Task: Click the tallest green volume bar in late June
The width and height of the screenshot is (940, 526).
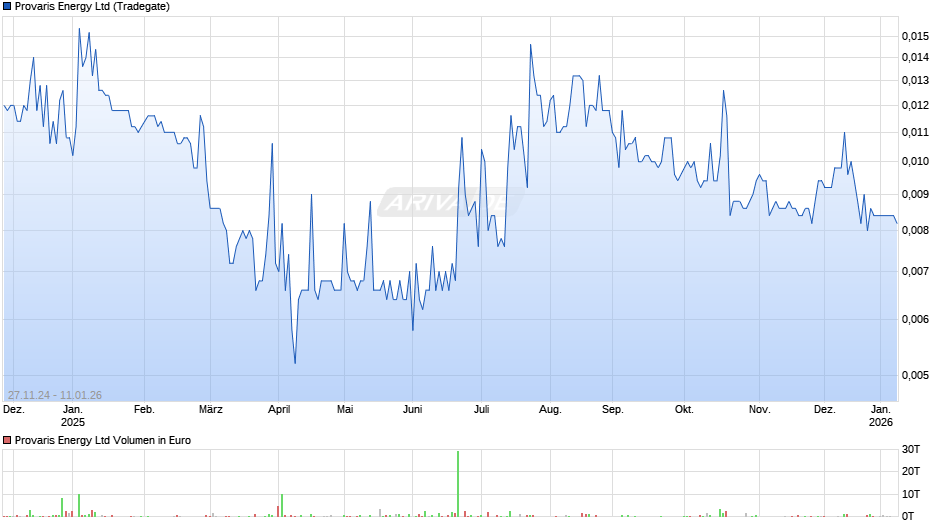Action: pyautogui.click(x=458, y=483)
